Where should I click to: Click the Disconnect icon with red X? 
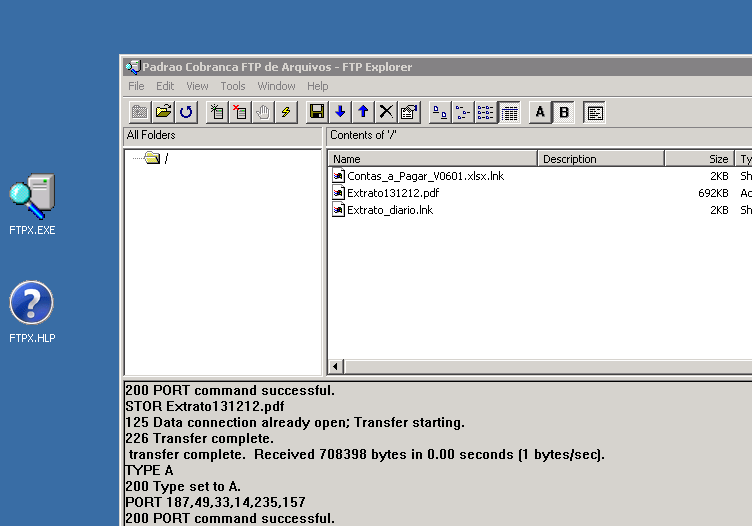tap(240, 112)
